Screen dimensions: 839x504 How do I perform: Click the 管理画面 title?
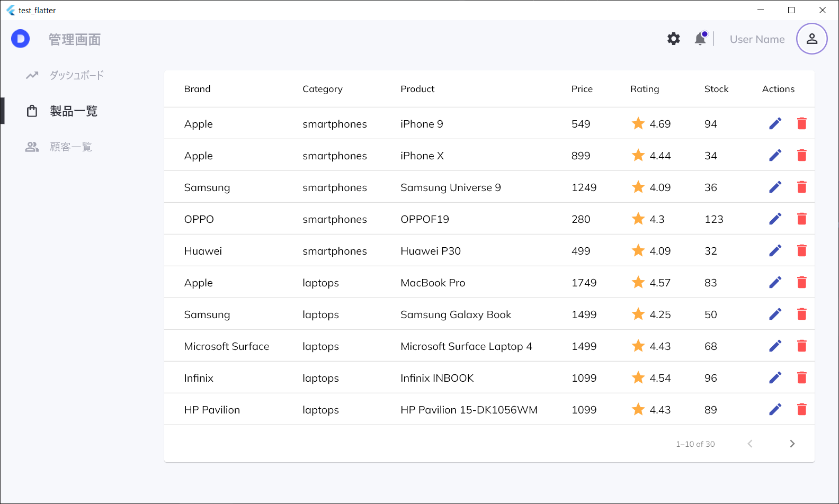pos(75,39)
